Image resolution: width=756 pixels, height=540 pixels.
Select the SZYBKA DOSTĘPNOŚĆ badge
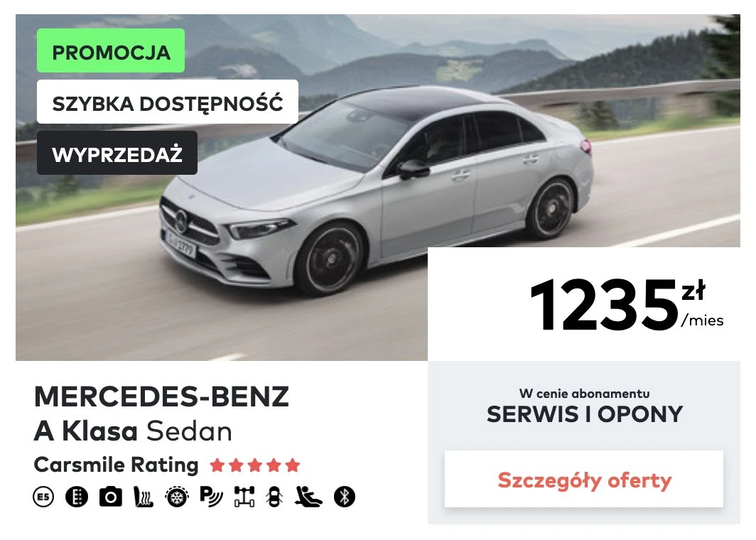click(x=167, y=102)
